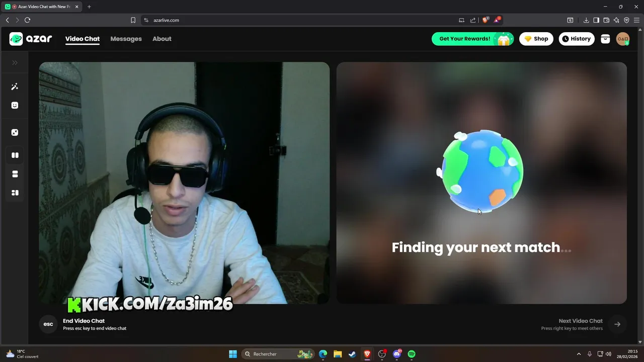Select the side-by-side video layout
Image resolution: width=644 pixels, height=362 pixels.
[15, 155]
